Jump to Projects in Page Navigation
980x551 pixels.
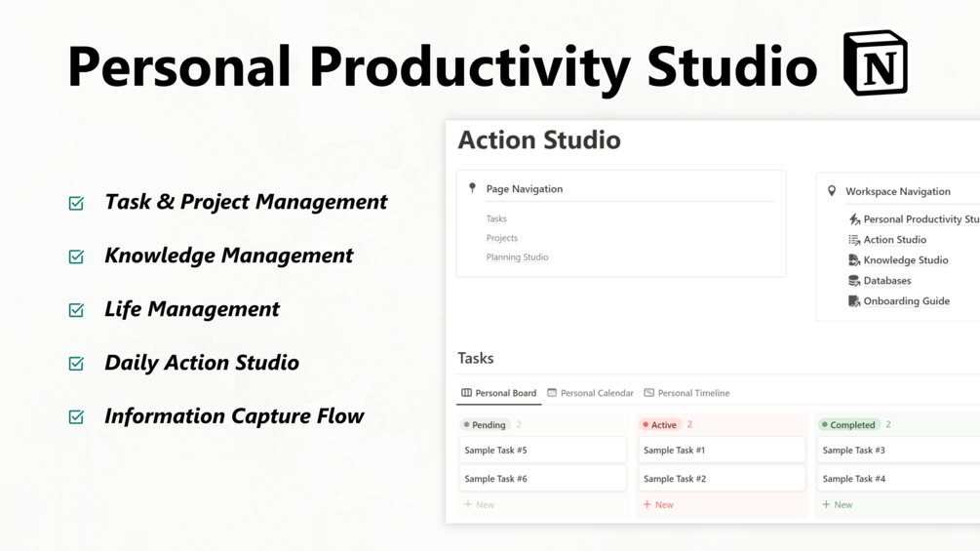click(x=502, y=238)
